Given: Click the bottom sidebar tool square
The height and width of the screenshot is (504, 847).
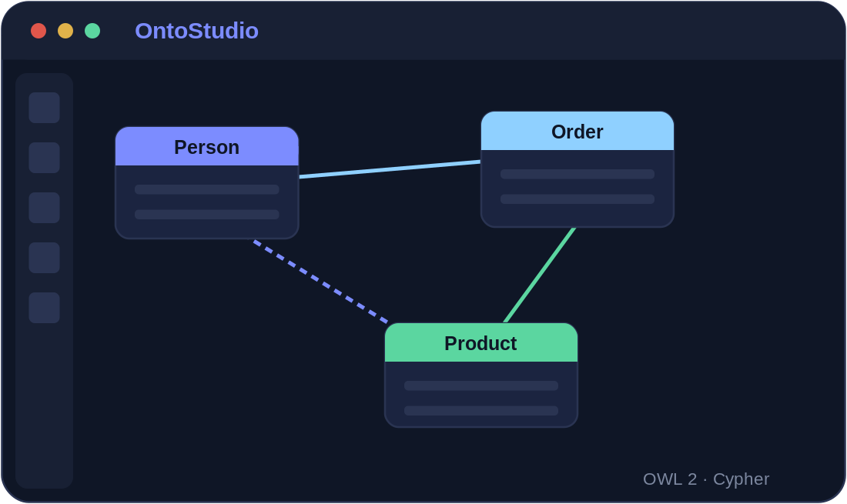Looking at the screenshot, I should (x=45, y=308).
